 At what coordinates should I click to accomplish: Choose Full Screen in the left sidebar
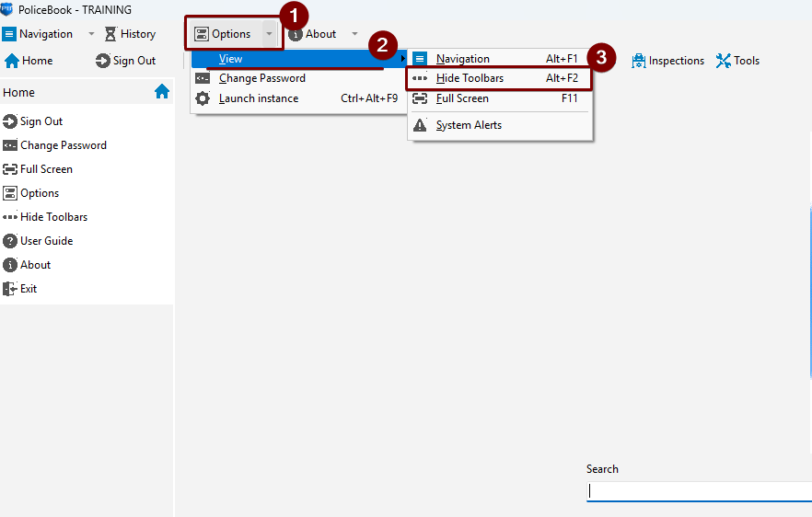click(46, 169)
